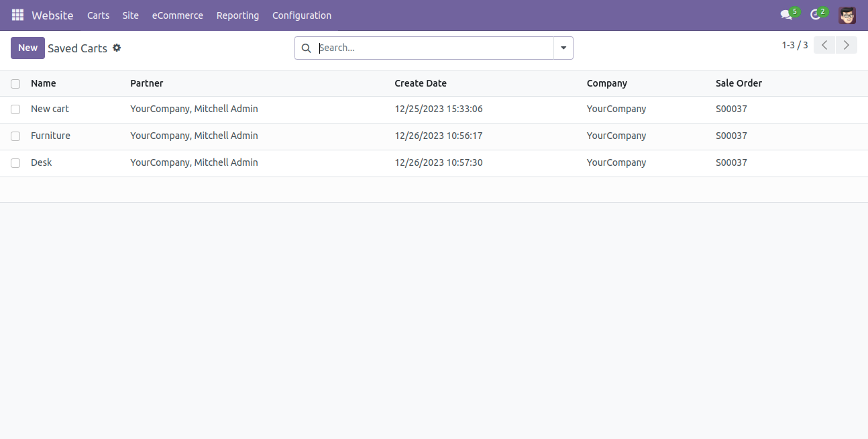This screenshot has height=439, width=868.
Task: Go to next page with right arrow
Action: 846,44
